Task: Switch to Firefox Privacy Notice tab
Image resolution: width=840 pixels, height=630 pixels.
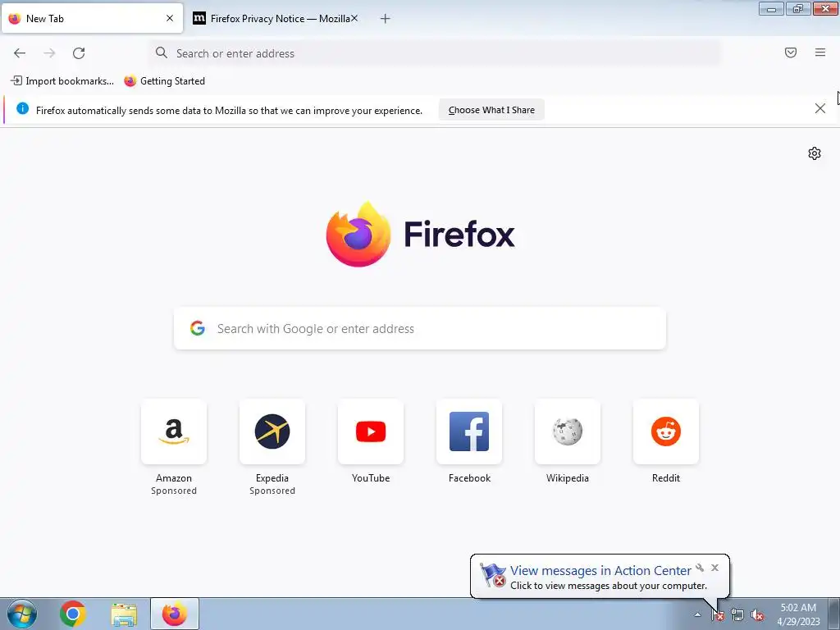Action: click(276, 18)
